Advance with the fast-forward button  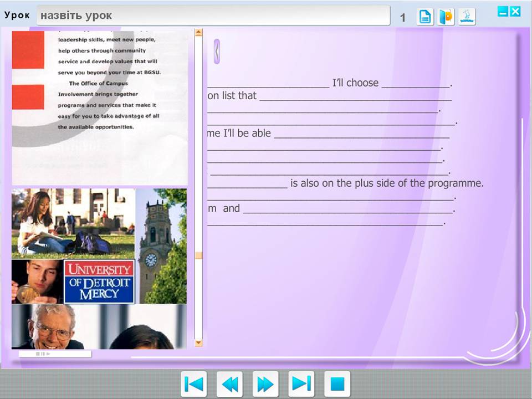tap(265, 384)
